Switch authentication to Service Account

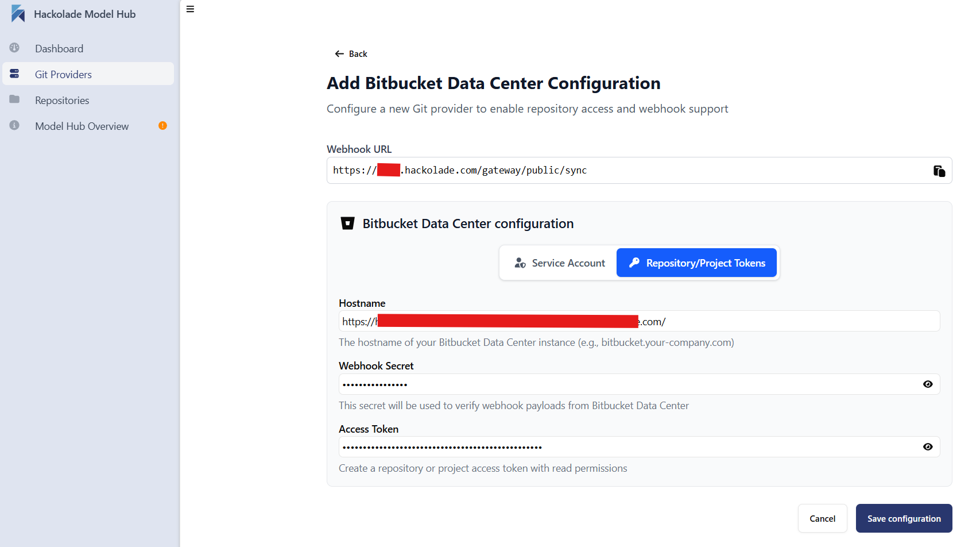click(x=558, y=263)
